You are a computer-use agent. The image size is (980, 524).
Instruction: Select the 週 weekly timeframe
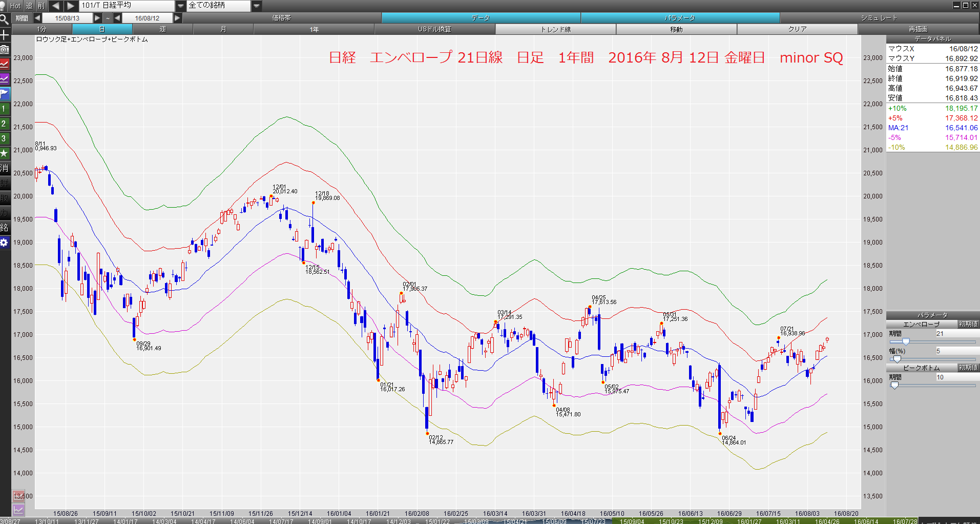(163, 29)
